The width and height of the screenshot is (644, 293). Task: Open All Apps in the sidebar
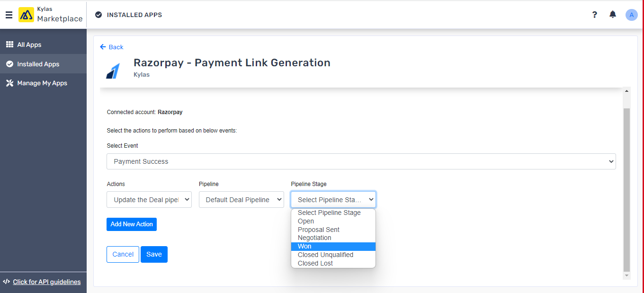coord(43,44)
